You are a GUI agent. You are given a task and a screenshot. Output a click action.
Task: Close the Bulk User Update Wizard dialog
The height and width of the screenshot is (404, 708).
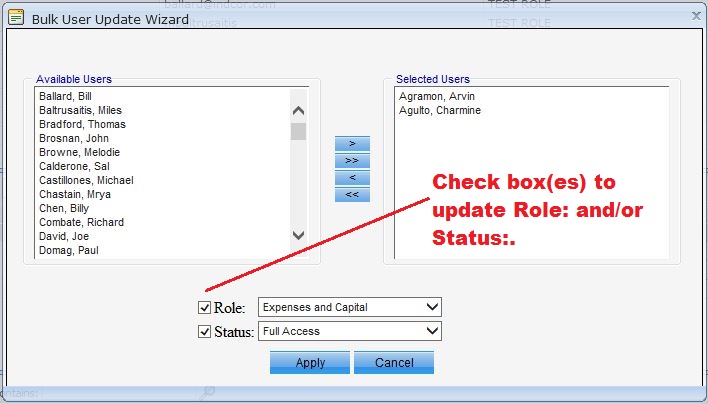(x=696, y=16)
